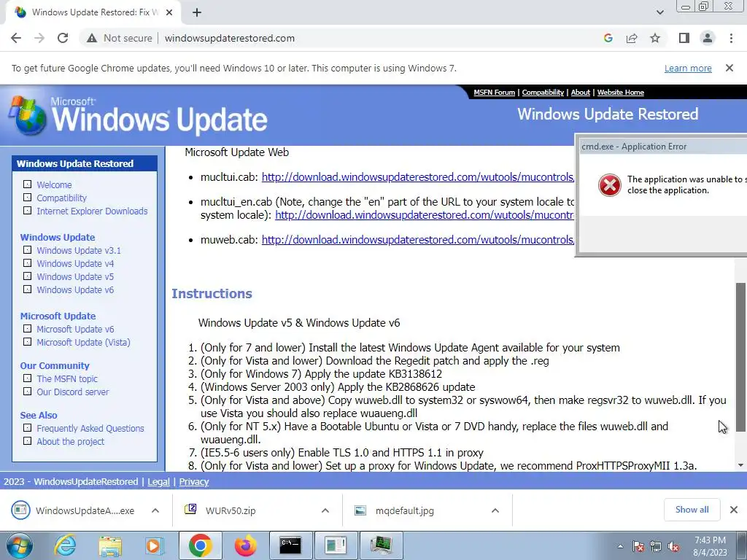Expand options for WindowsUpdateA....exe download
The image size is (747, 560).
point(155,510)
